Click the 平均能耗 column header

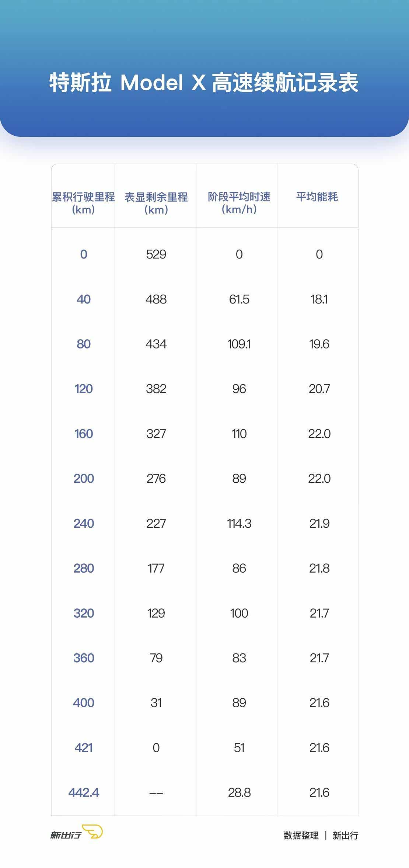tap(317, 197)
